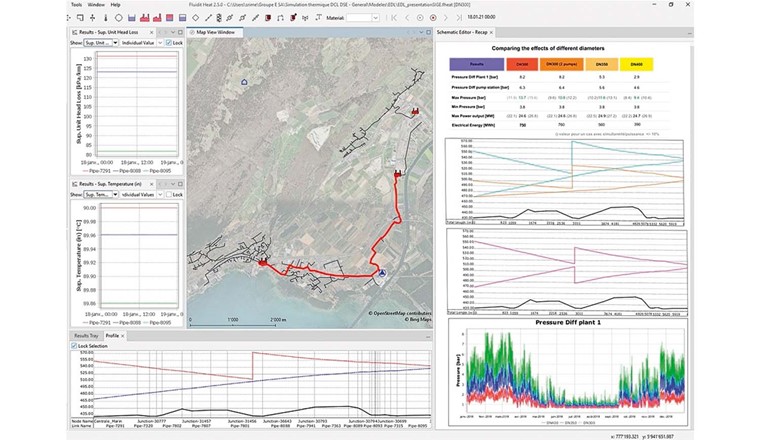Click the blue house marker on map

point(244,82)
